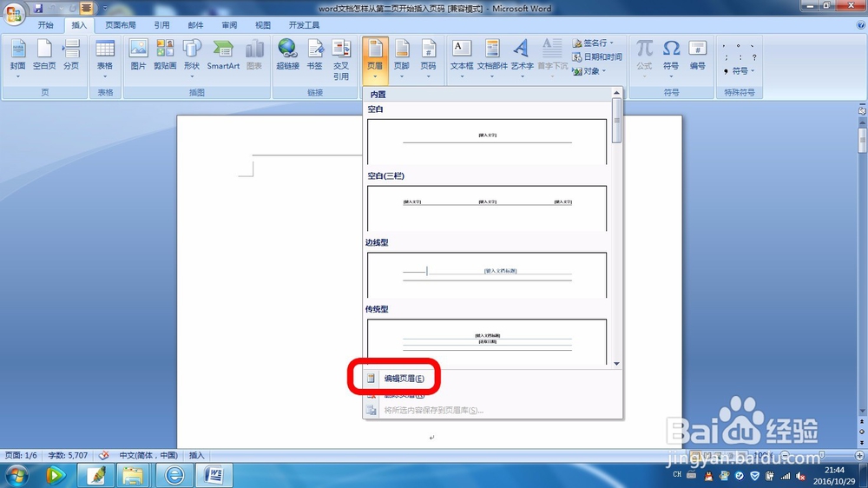Select the blank three-column (空白(三栏)) header
The image size is (868, 488).
487,208
